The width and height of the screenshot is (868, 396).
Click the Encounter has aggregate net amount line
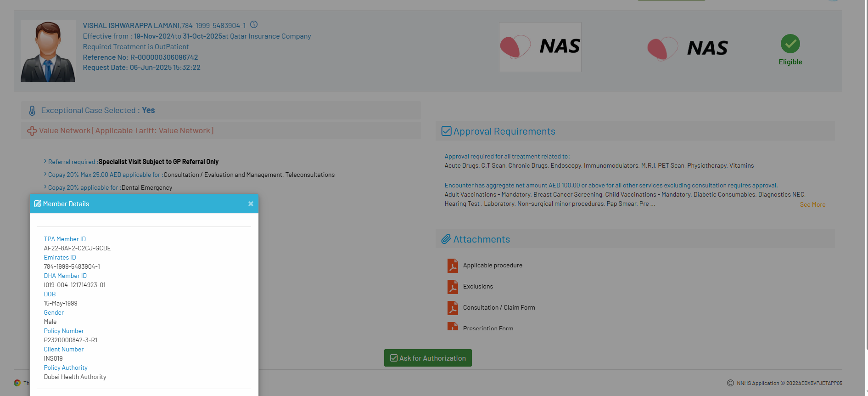(x=611, y=186)
